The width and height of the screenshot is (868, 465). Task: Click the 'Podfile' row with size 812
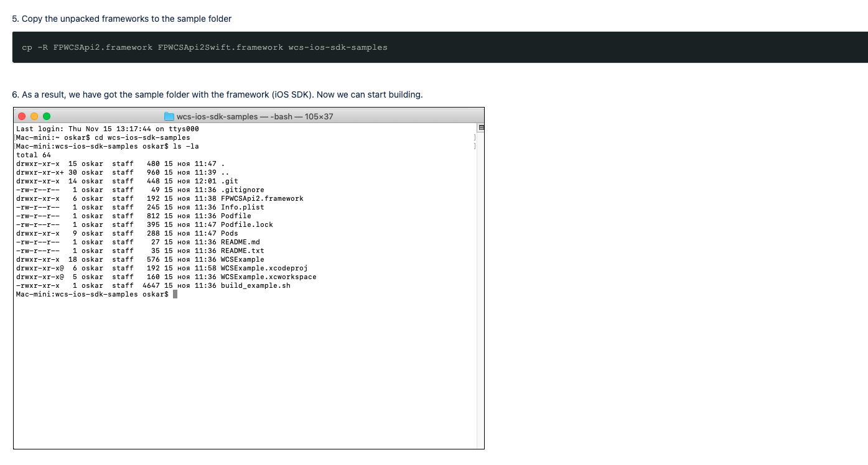[x=134, y=216]
